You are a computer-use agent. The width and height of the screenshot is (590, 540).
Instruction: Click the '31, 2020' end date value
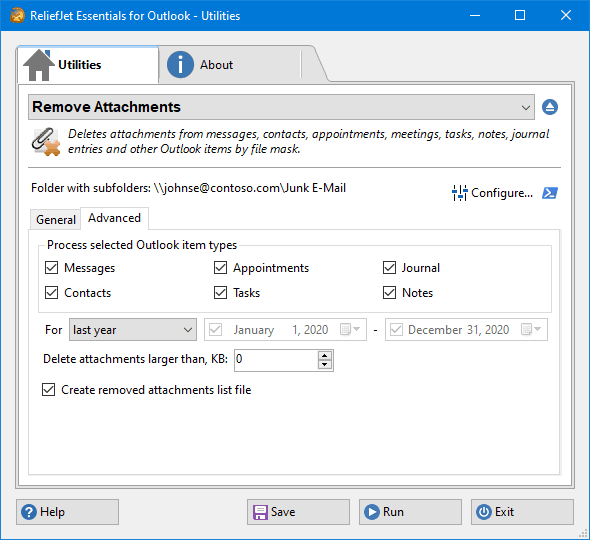pos(488,330)
